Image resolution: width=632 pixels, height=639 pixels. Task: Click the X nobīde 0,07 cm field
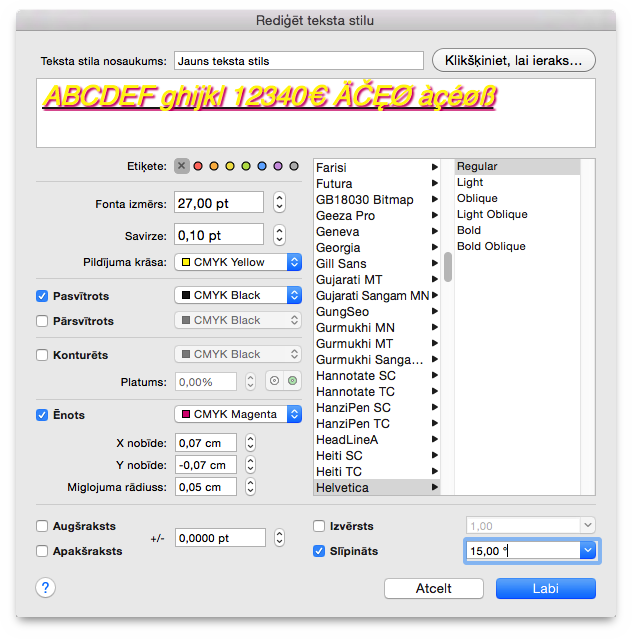(206, 443)
